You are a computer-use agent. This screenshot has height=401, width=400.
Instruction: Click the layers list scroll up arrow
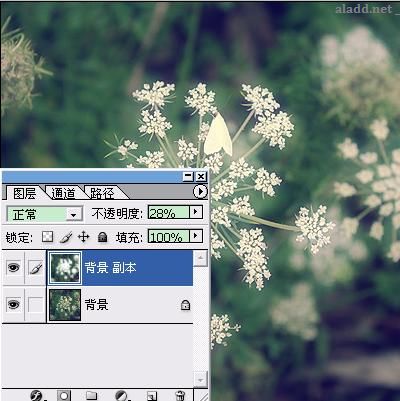pyautogui.click(x=201, y=258)
